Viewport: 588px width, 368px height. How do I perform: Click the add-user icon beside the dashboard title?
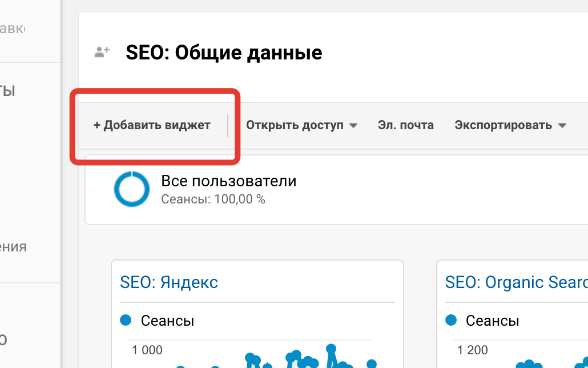tap(102, 51)
